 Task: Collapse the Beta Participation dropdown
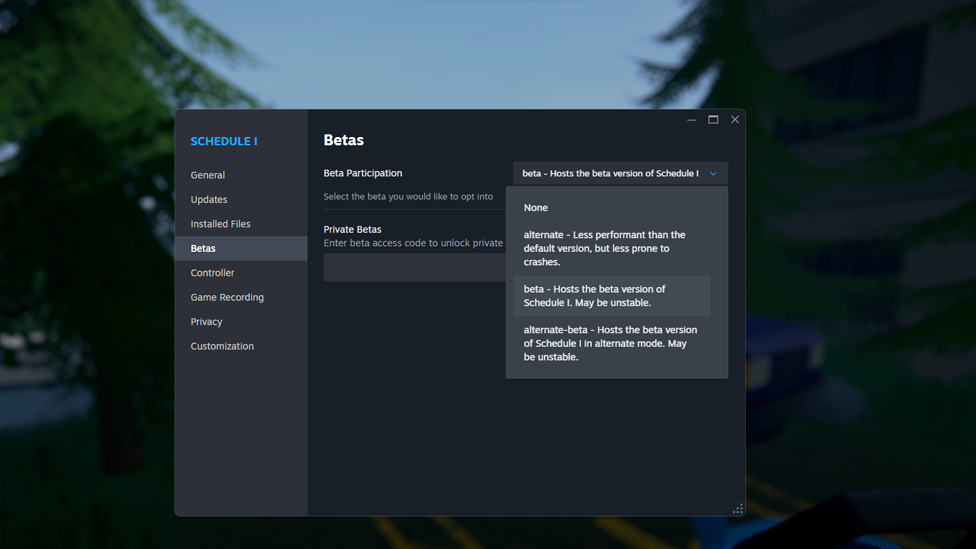(x=620, y=173)
